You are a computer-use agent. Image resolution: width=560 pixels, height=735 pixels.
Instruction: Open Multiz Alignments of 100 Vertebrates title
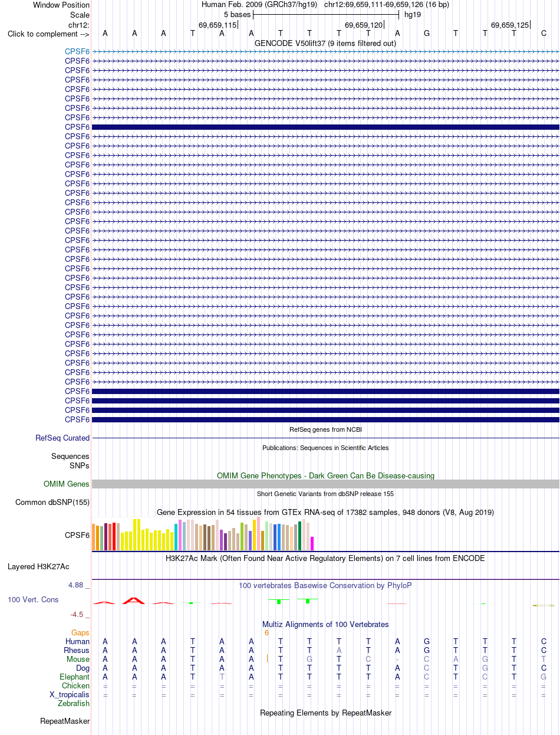point(325,624)
